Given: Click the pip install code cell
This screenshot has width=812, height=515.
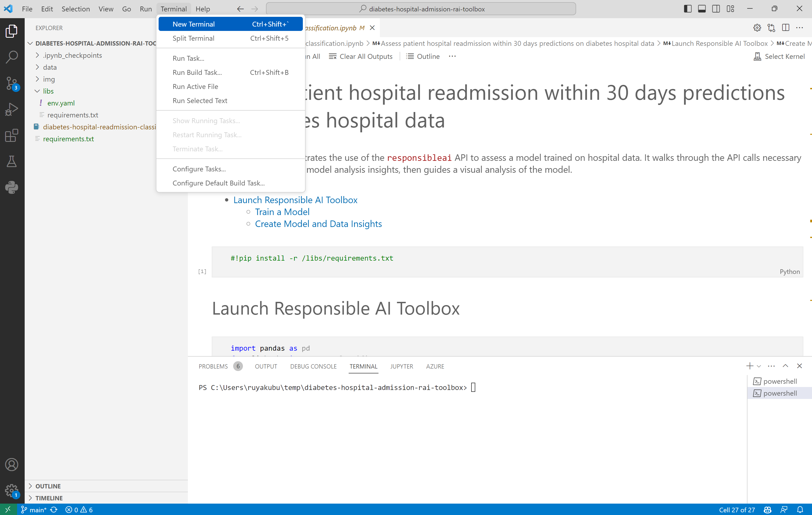Looking at the screenshot, I should 507,262.
